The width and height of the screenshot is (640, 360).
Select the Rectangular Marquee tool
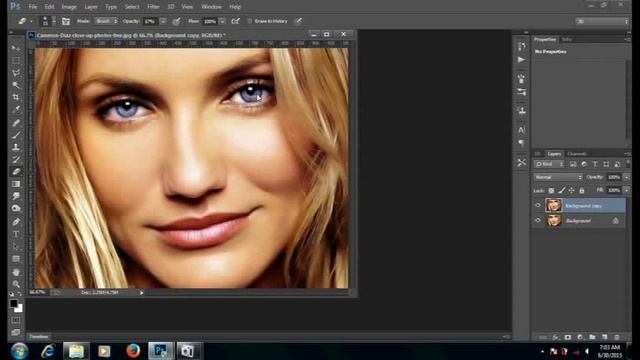(x=16, y=60)
